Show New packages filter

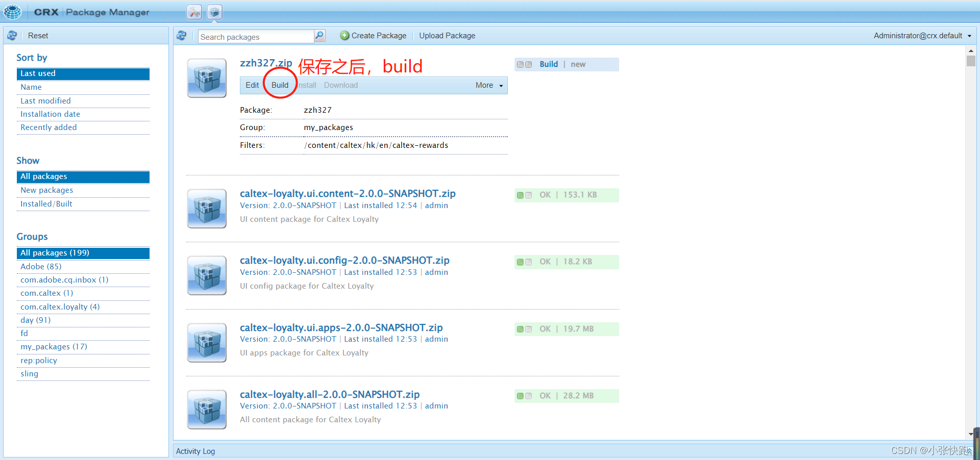click(83, 190)
